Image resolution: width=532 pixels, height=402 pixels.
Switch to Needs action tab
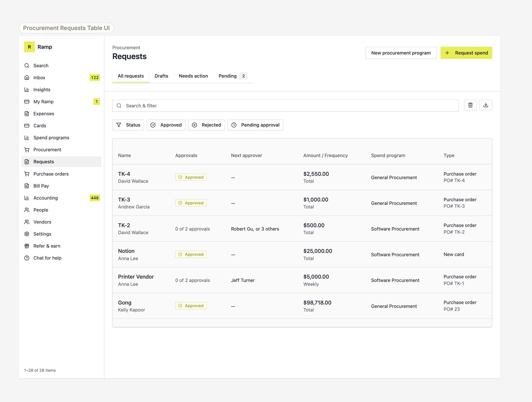pos(193,76)
